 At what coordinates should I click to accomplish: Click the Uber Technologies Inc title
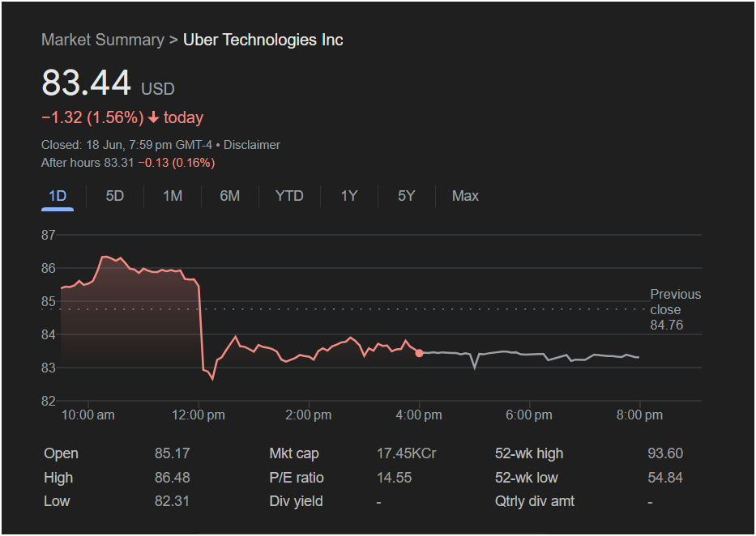coord(263,40)
